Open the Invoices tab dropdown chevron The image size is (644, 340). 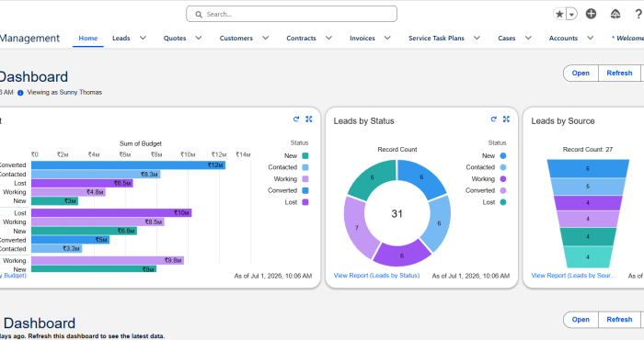(x=387, y=39)
